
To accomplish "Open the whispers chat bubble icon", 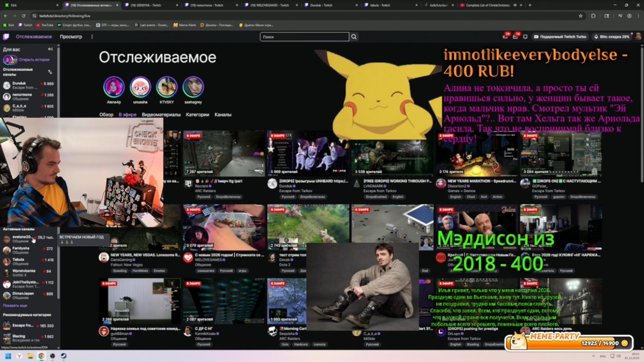I will [x=525, y=37].
